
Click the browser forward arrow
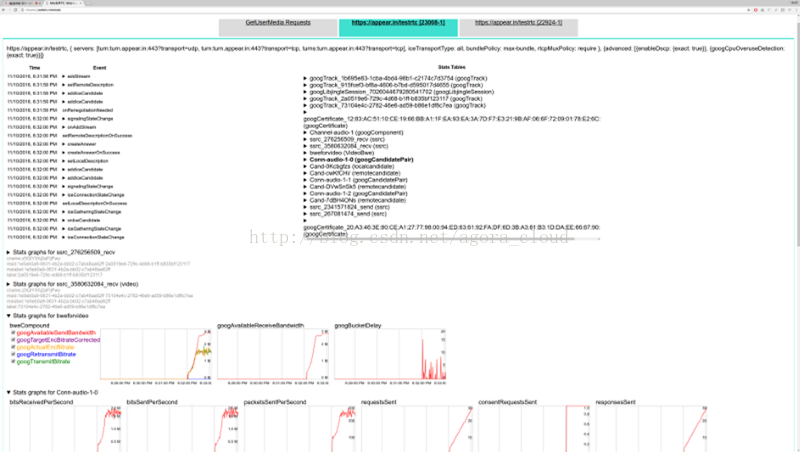pyautogui.click(x=10, y=10)
